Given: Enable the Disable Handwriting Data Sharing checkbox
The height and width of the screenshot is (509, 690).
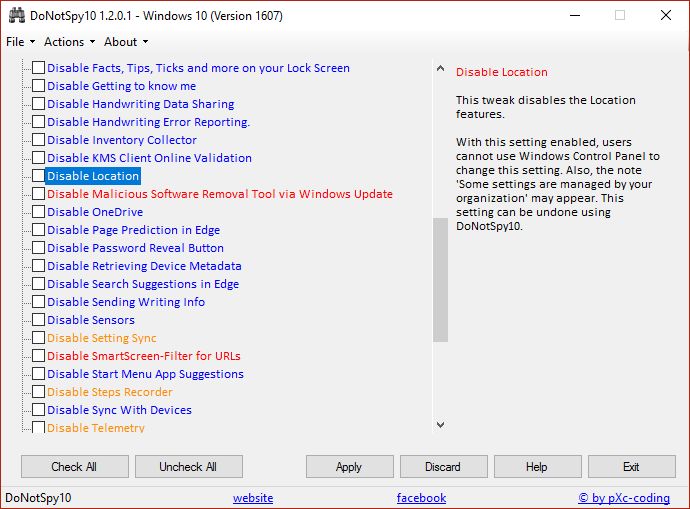Looking at the screenshot, I should click(x=38, y=104).
